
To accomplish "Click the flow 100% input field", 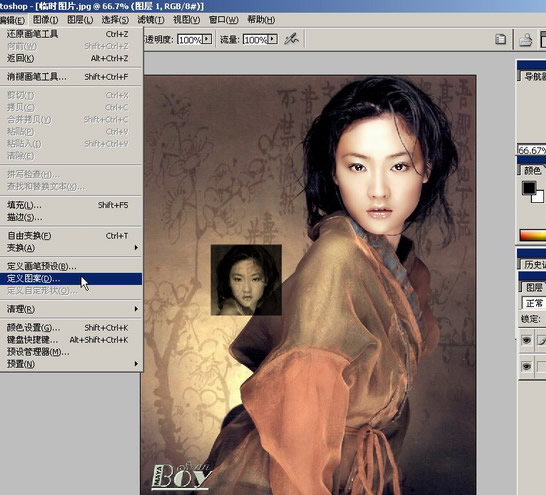I will point(255,39).
